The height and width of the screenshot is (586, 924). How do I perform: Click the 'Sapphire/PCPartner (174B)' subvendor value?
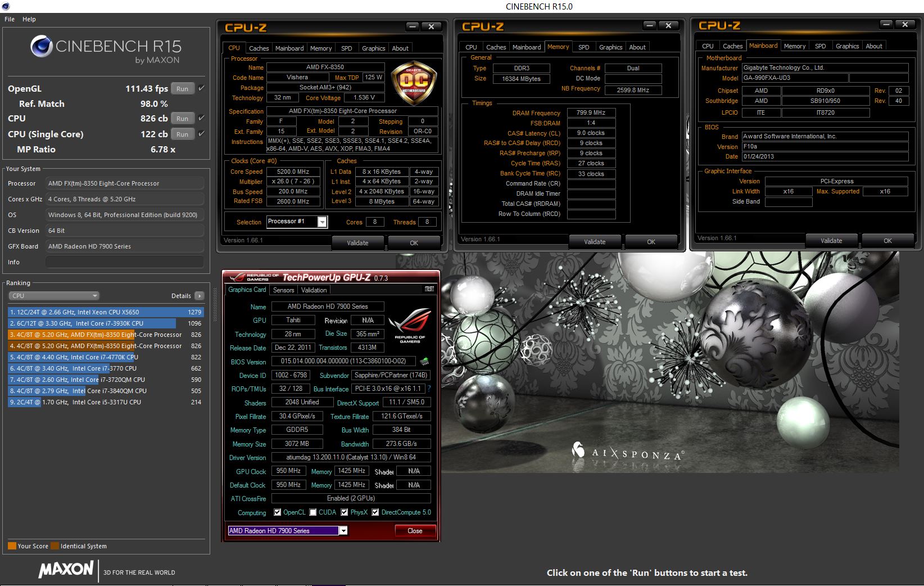pyautogui.click(x=391, y=375)
